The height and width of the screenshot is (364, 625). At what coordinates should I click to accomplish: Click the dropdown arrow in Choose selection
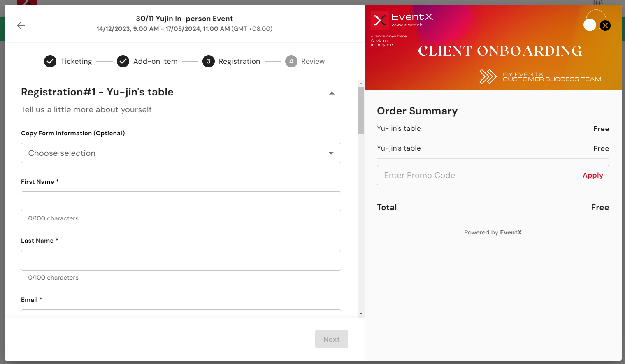(331, 153)
